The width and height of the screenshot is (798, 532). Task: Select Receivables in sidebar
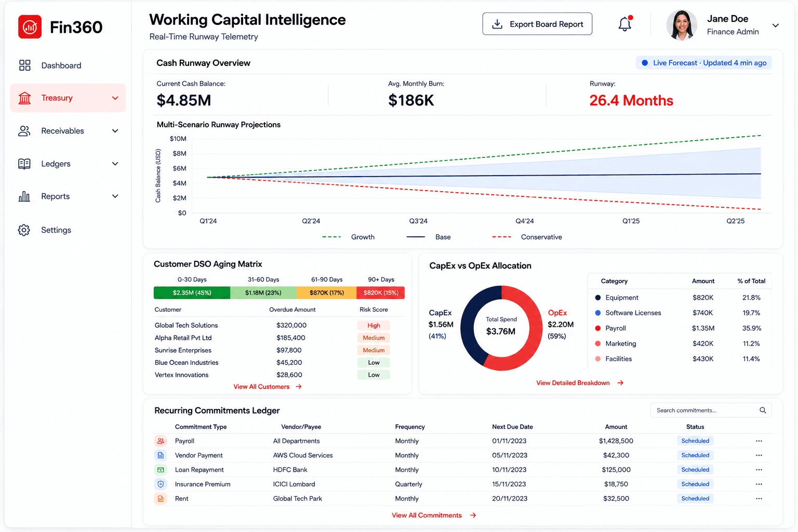tap(68, 131)
